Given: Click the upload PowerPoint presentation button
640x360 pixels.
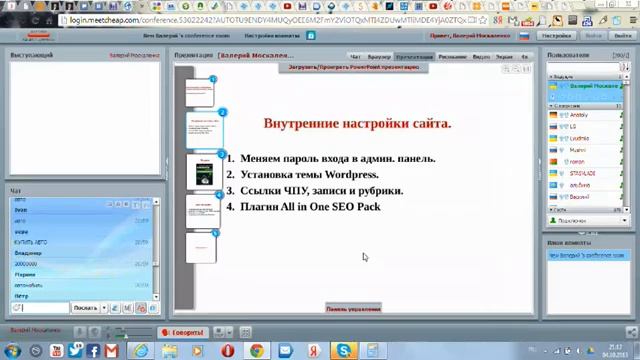Looking at the screenshot, I should [353, 67].
